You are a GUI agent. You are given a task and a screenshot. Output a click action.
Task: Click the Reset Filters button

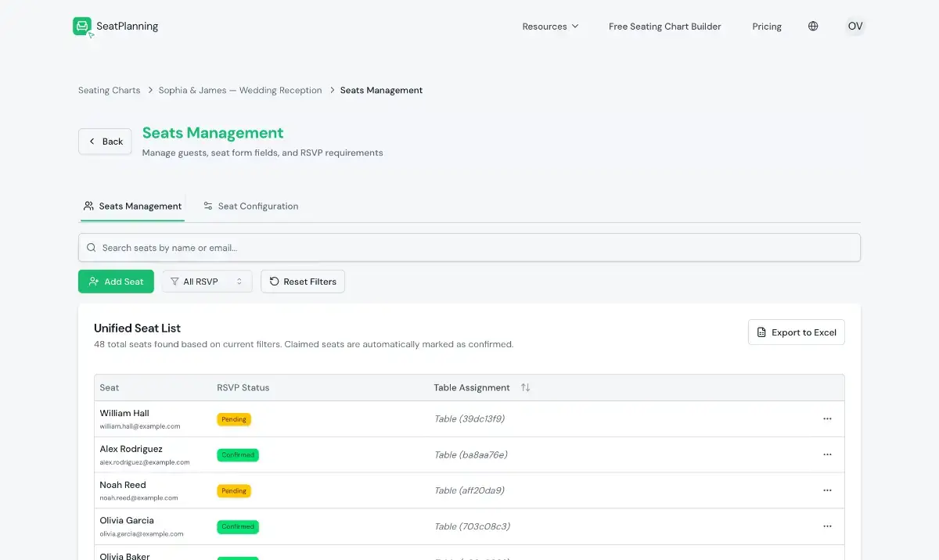coord(303,282)
